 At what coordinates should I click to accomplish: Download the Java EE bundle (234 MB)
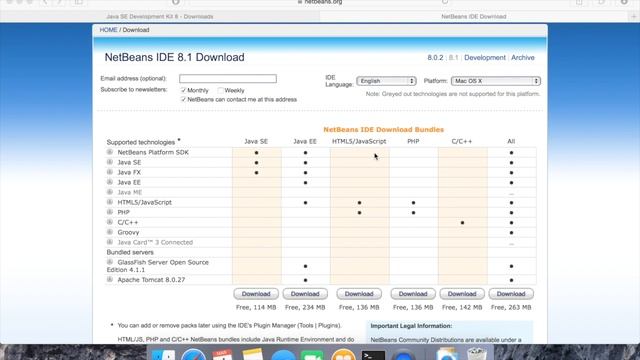coord(305,294)
